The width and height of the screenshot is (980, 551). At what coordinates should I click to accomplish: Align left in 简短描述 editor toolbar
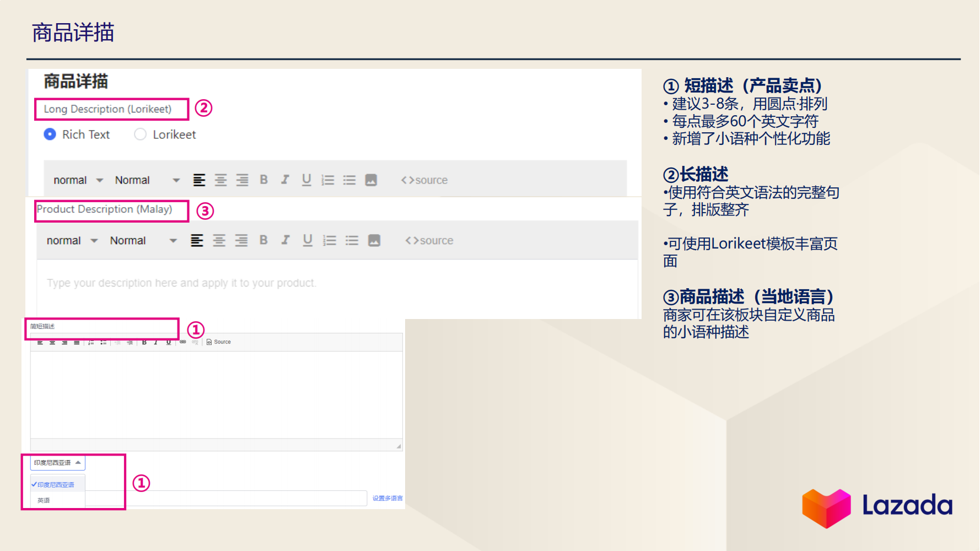[x=40, y=342]
